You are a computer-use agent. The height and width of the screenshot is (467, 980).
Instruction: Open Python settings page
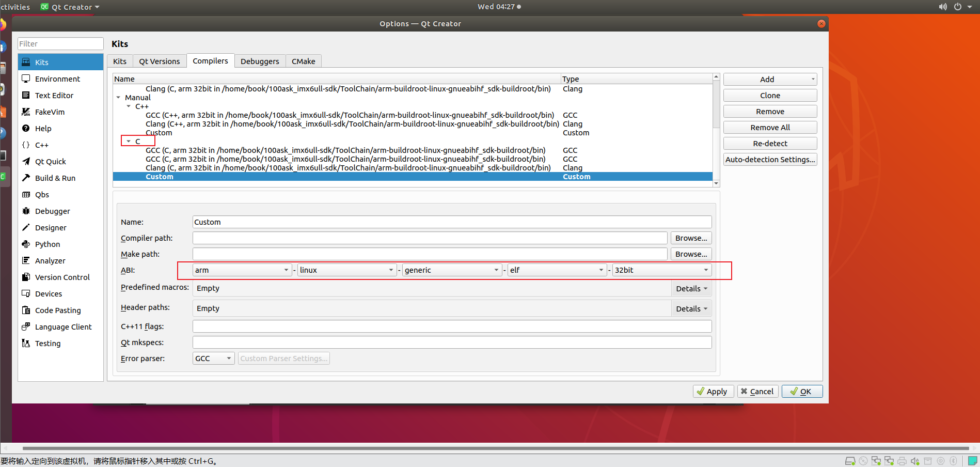point(48,244)
